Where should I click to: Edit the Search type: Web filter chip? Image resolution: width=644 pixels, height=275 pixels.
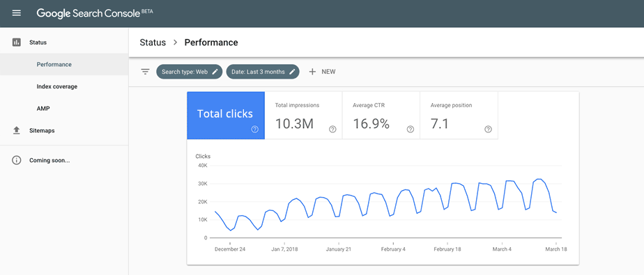pos(190,72)
